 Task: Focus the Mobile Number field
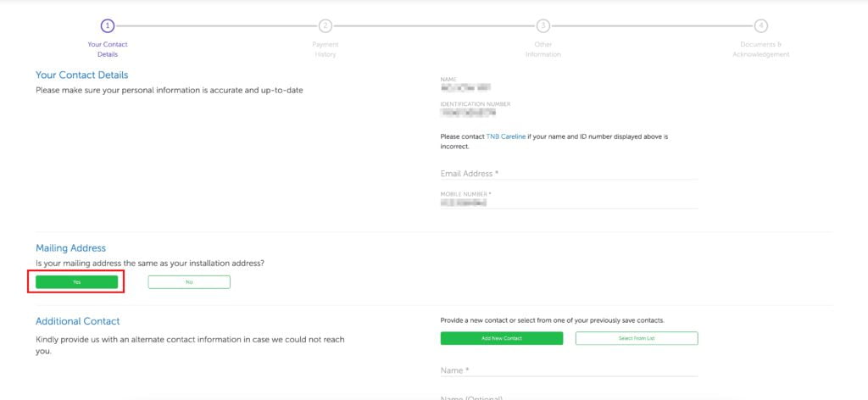click(569, 200)
